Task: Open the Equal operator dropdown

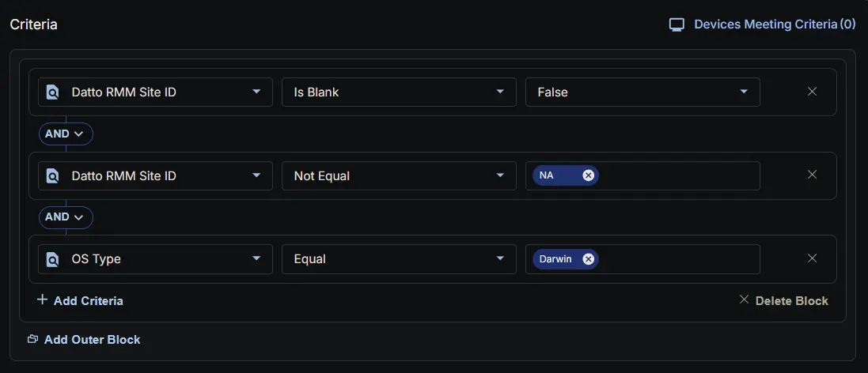Action: (399, 258)
